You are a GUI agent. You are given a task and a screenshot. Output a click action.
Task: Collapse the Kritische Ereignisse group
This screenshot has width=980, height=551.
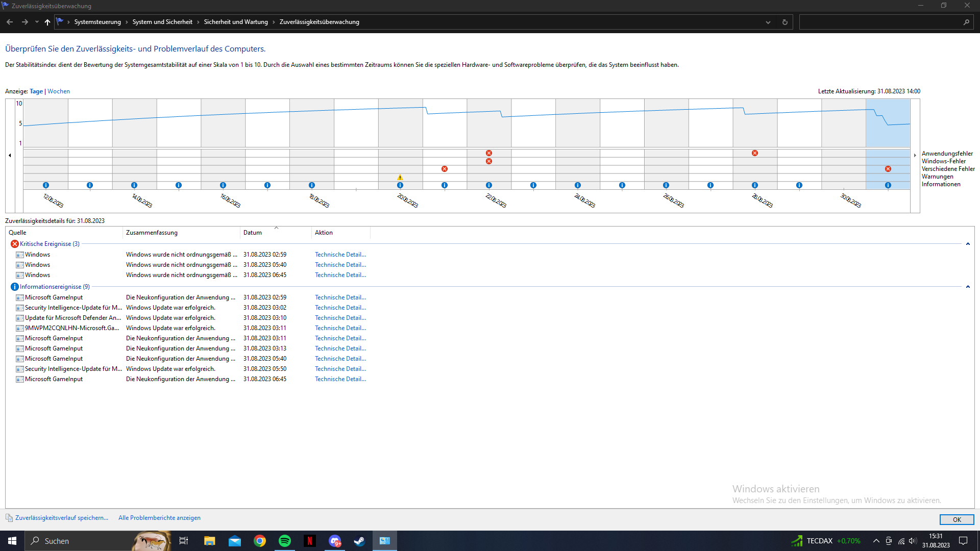pyautogui.click(x=968, y=244)
